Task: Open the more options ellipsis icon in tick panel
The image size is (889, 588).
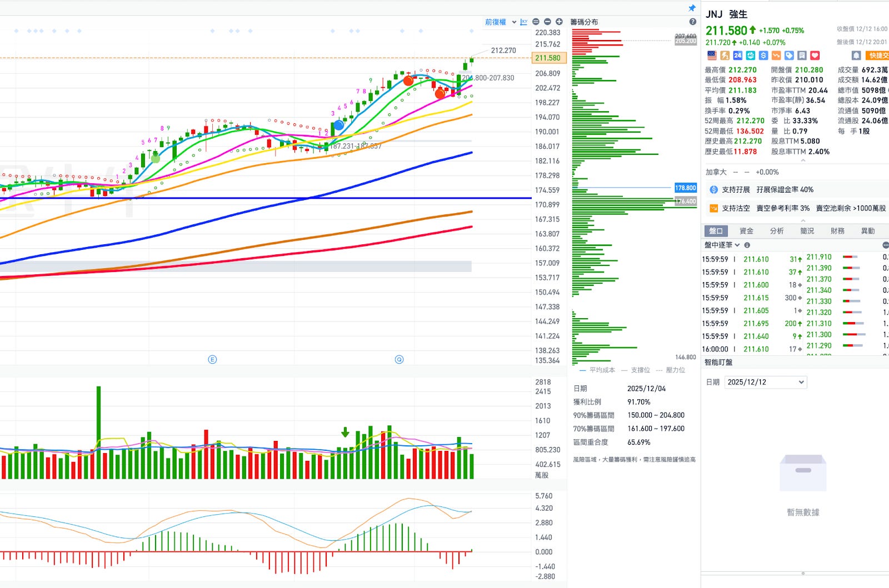Action: click(x=886, y=245)
